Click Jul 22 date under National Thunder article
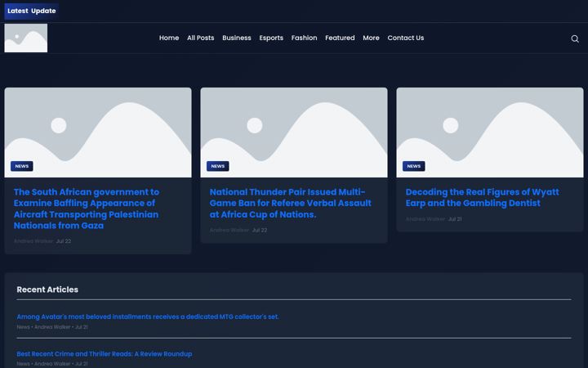The image size is (588, 368). click(260, 230)
